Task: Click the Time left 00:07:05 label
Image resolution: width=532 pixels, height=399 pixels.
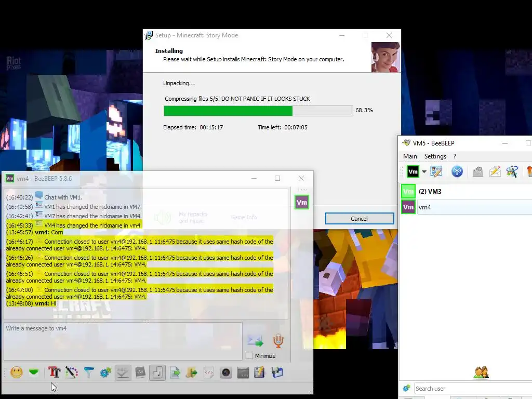Action: tap(283, 127)
